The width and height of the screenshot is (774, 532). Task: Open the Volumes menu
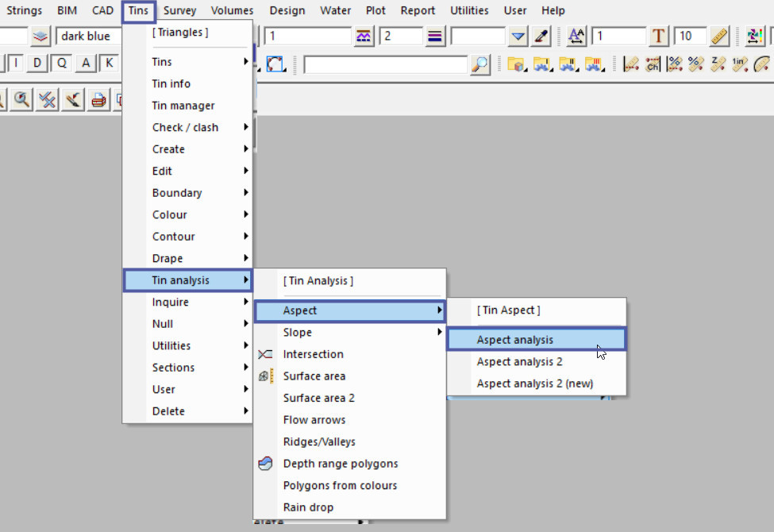pos(232,10)
